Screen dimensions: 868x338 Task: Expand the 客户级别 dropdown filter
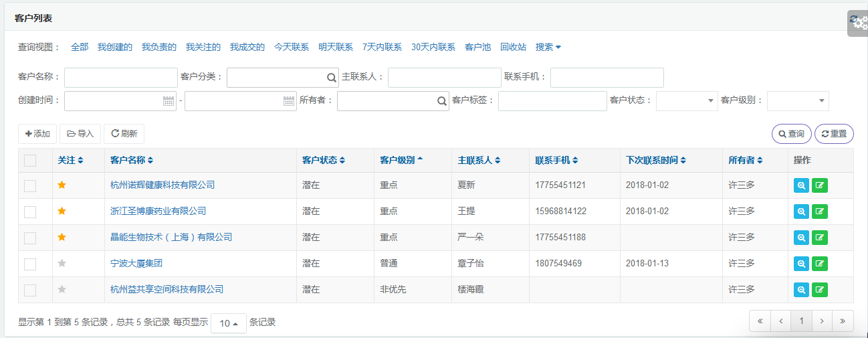tap(797, 101)
